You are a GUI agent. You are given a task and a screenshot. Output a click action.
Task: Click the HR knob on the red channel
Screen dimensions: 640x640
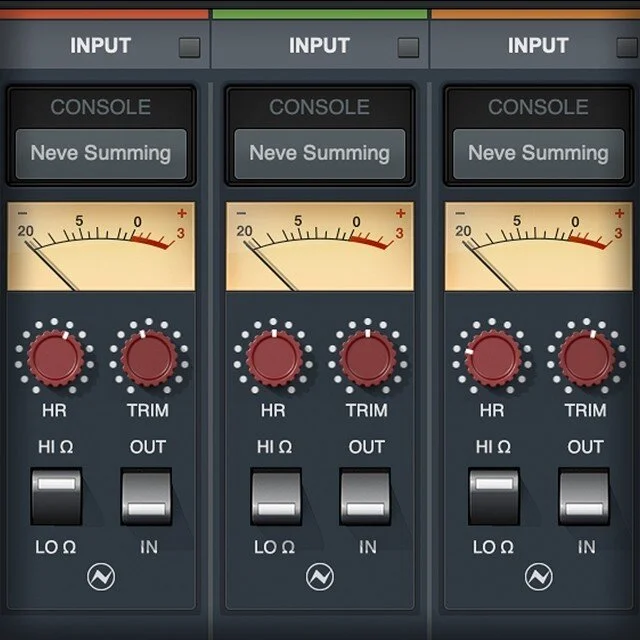[55, 358]
